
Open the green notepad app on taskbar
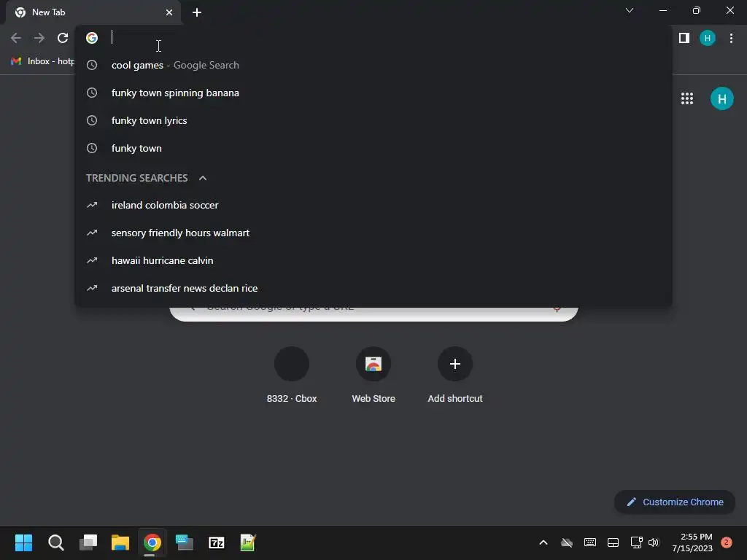(x=248, y=542)
